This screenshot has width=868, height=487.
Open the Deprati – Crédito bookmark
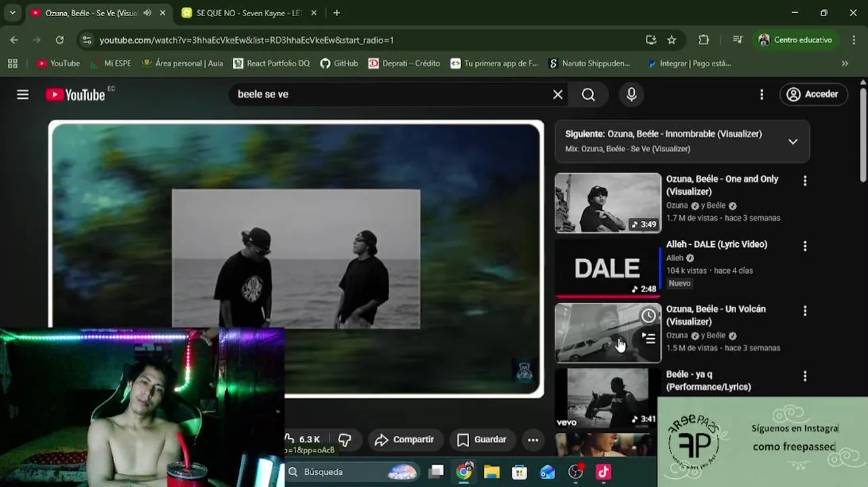pyautogui.click(x=404, y=64)
